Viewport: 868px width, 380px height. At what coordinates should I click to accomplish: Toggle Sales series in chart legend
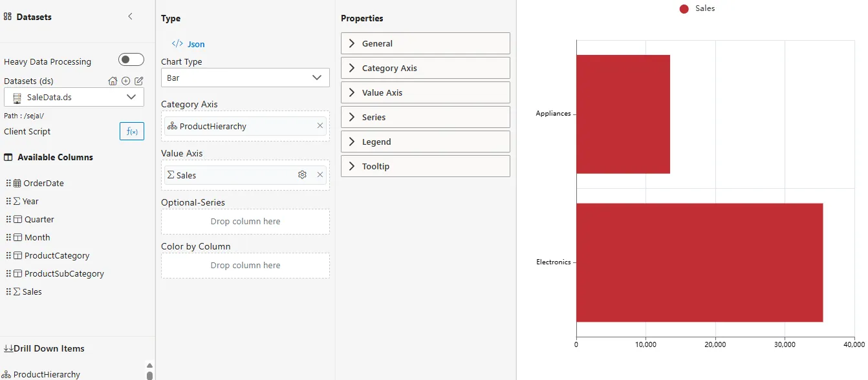(x=697, y=8)
